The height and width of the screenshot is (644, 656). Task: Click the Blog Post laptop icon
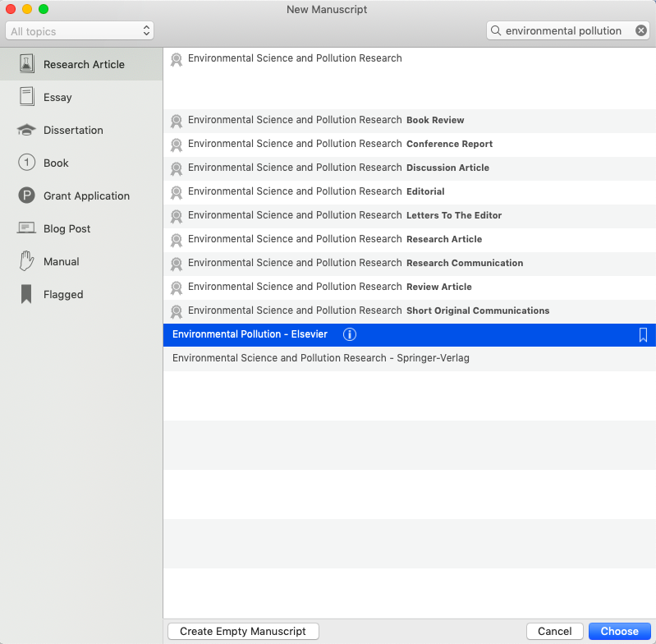coord(26,228)
